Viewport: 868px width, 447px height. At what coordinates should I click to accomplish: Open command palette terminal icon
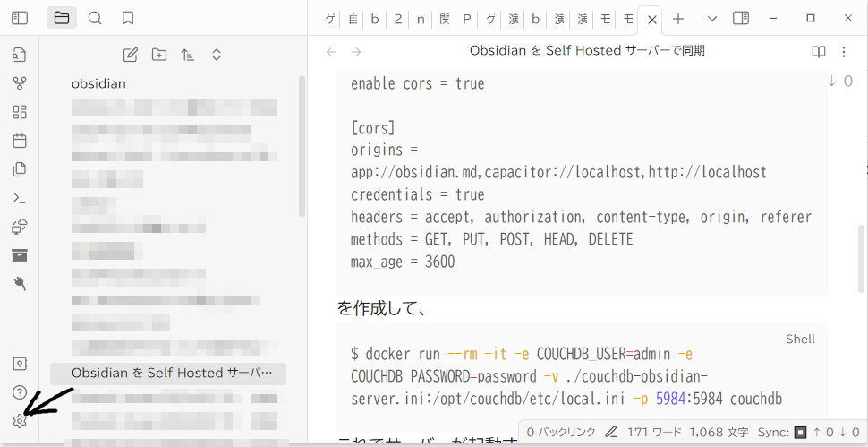[20, 198]
